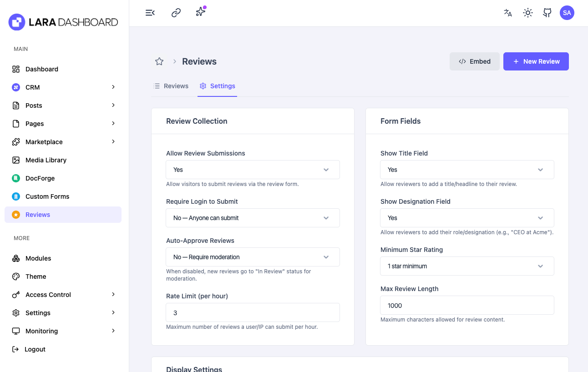This screenshot has width=588, height=372.
Task: Click the Embed button
Action: click(474, 61)
